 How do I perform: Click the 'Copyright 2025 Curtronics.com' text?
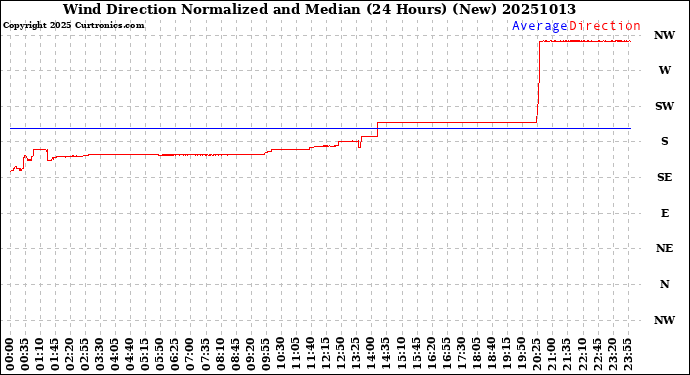73,26
